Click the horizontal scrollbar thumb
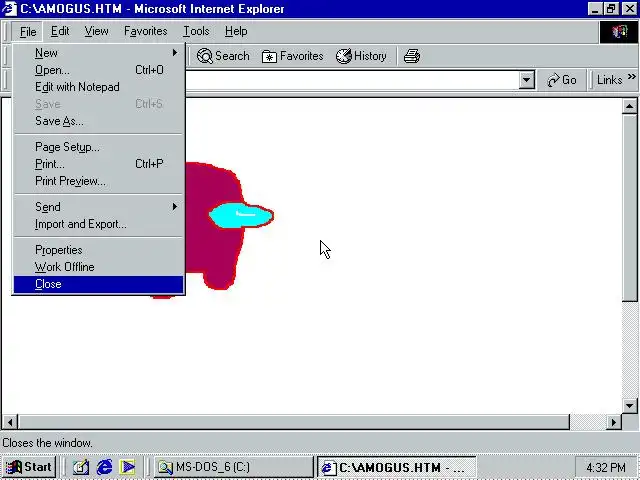Screen dimensions: 640x480 [294, 422]
